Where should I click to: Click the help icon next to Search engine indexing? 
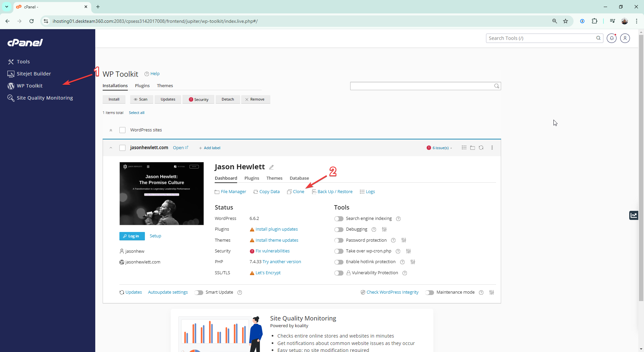click(x=398, y=219)
